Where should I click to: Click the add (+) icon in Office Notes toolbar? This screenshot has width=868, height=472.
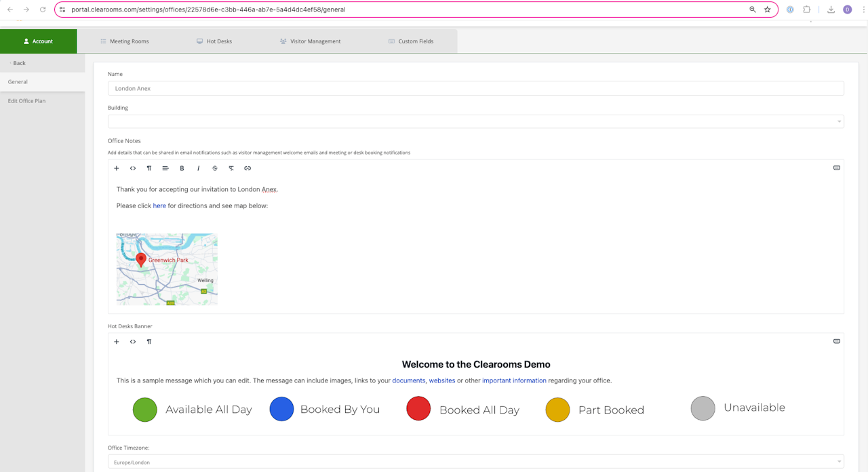(117, 168)
